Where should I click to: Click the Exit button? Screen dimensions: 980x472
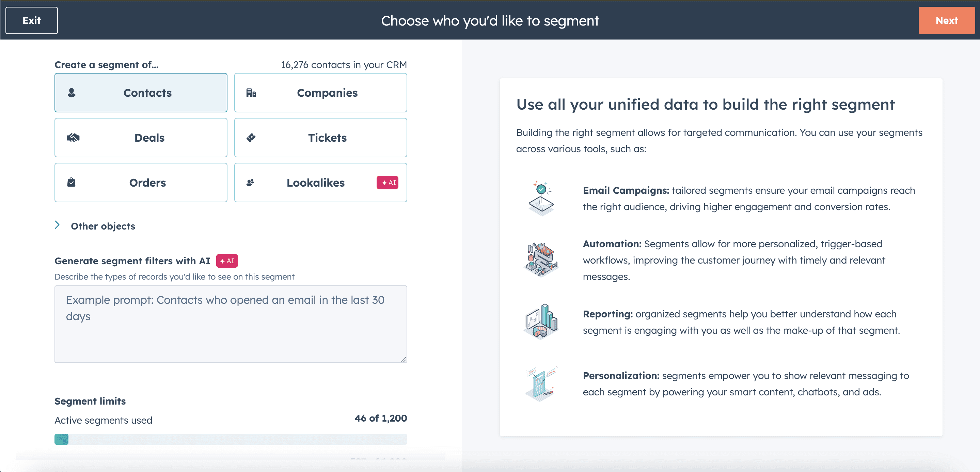tap(31, 20)
